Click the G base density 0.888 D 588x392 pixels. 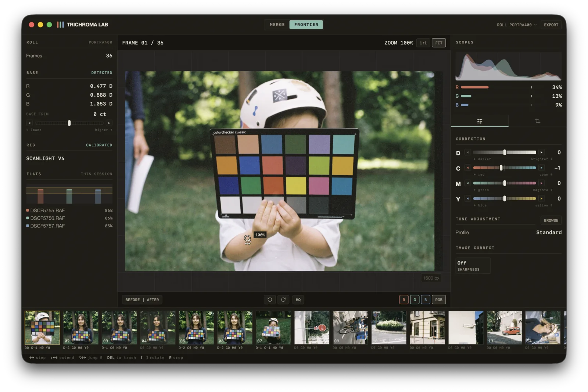pyautogui.click(x=101, y=95)
